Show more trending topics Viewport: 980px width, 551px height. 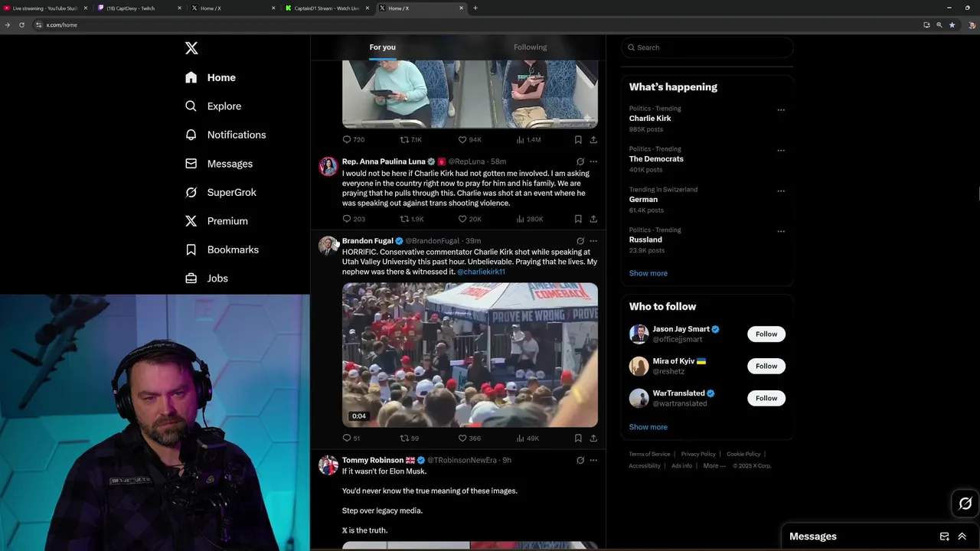click(648, 273)
